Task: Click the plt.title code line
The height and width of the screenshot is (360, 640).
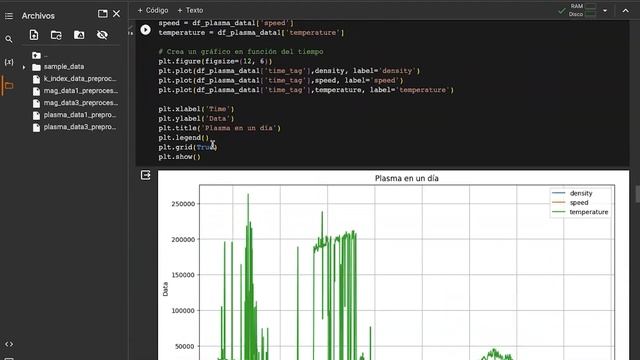Action: tap(220, 128)
